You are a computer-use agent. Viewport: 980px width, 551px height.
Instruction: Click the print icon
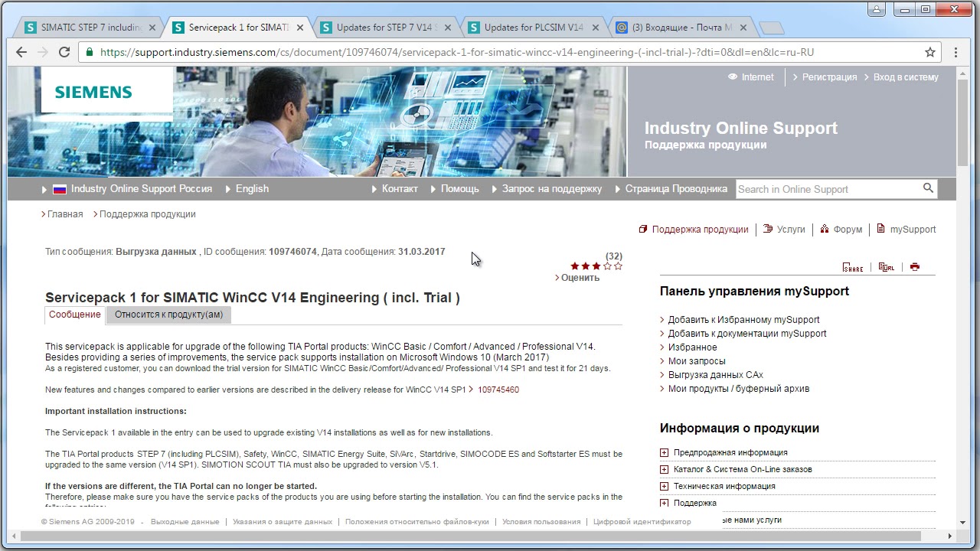tap(914, 267)
